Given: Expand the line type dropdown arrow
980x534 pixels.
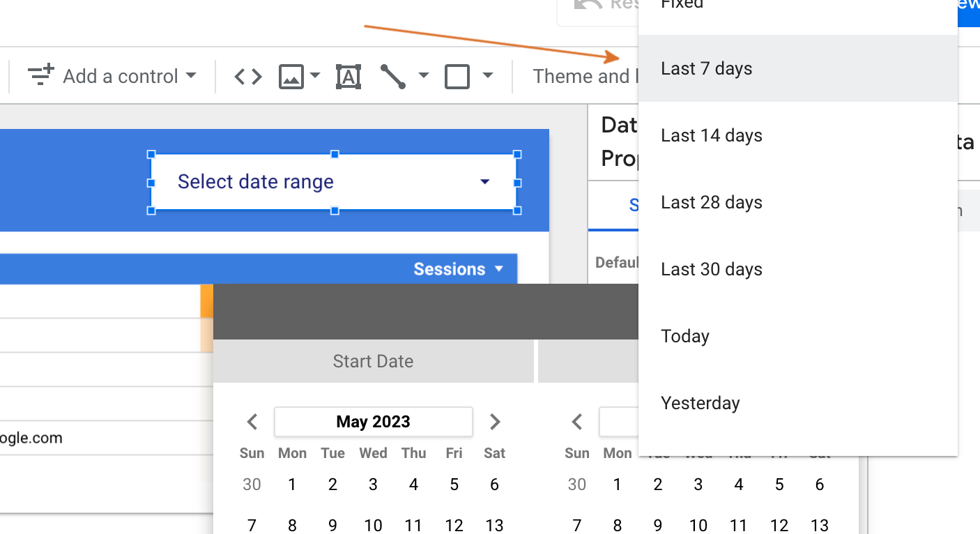Looking at the screenshot, I should (x=424, y=75).
